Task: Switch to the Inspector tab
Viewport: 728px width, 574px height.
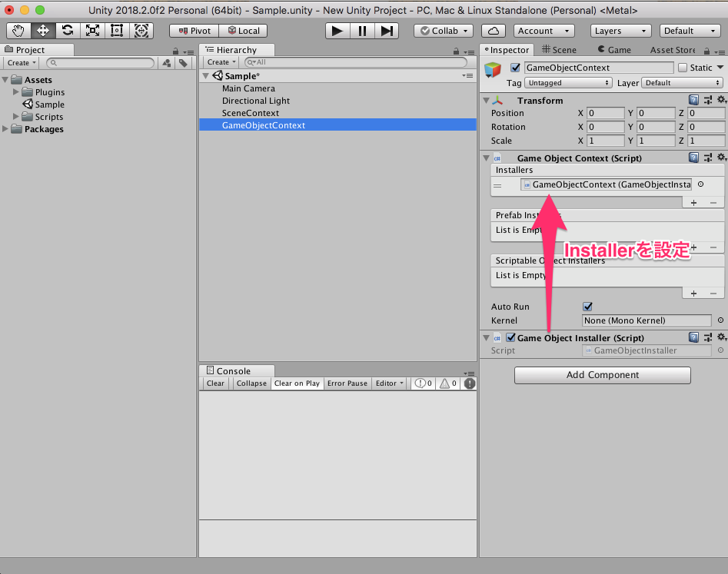Action: 507,50
